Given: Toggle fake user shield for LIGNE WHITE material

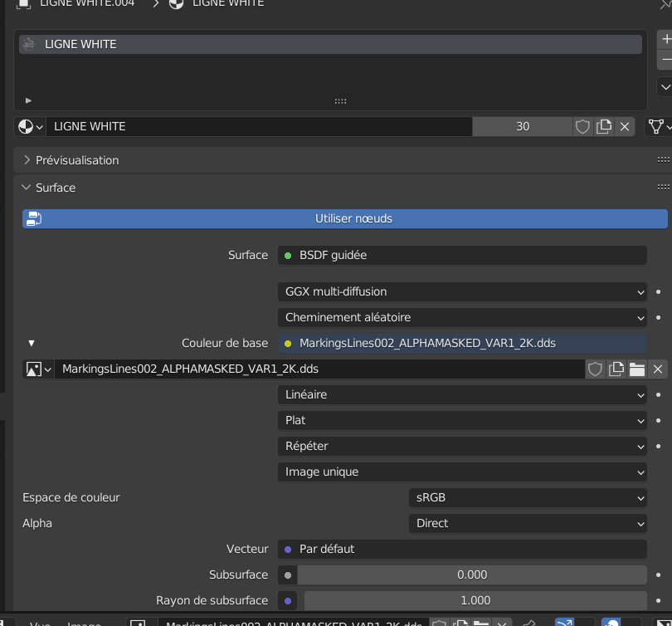Looking at the screenshot, I should point(582,126).
